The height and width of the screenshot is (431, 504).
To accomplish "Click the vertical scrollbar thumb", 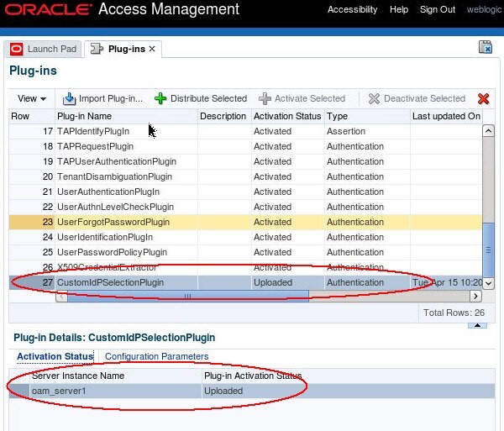I will click(488, 250).
